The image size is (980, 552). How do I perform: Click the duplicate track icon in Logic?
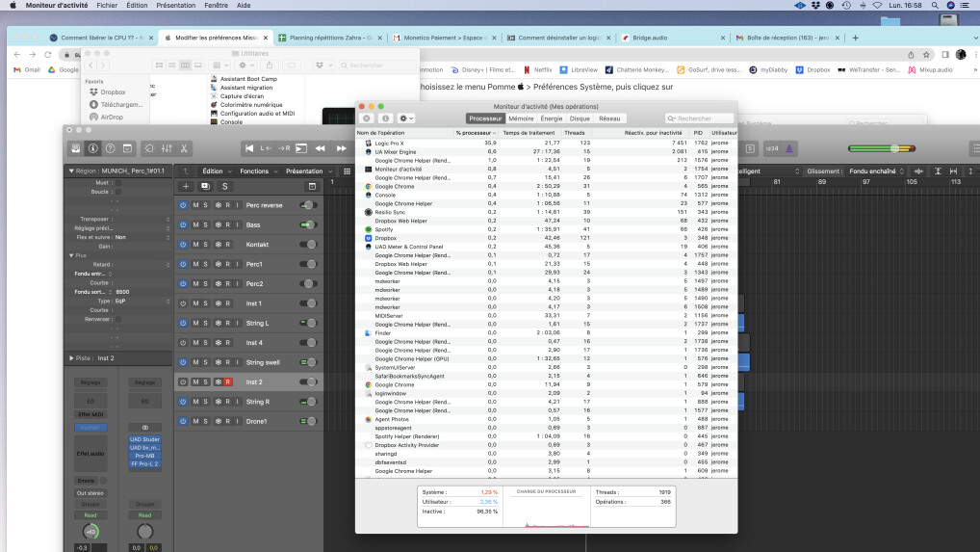click(x=205, y=186)
